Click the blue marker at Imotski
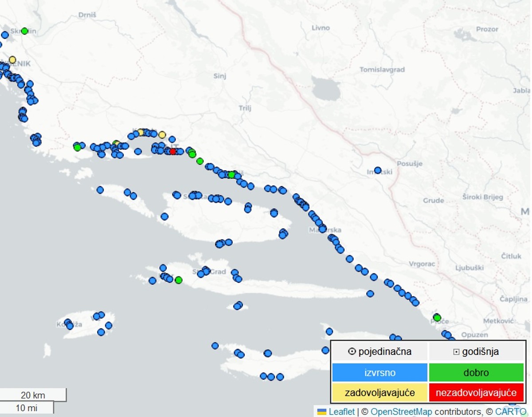Image resolution: width=532 pixels, height=417 pixels. click(378, 170)
